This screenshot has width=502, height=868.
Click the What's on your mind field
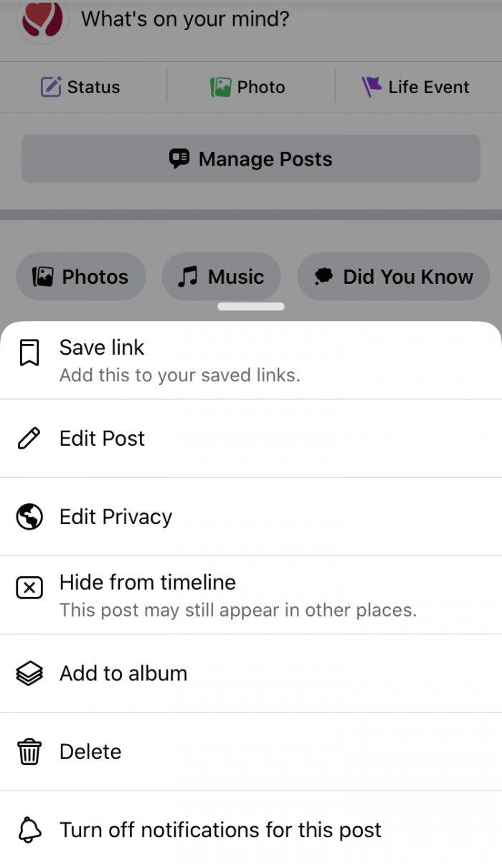pyautogui.click(x=183, y=19)
